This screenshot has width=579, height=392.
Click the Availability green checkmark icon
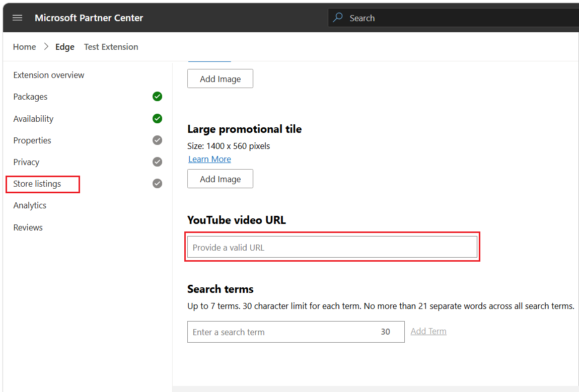coord(157,118)
